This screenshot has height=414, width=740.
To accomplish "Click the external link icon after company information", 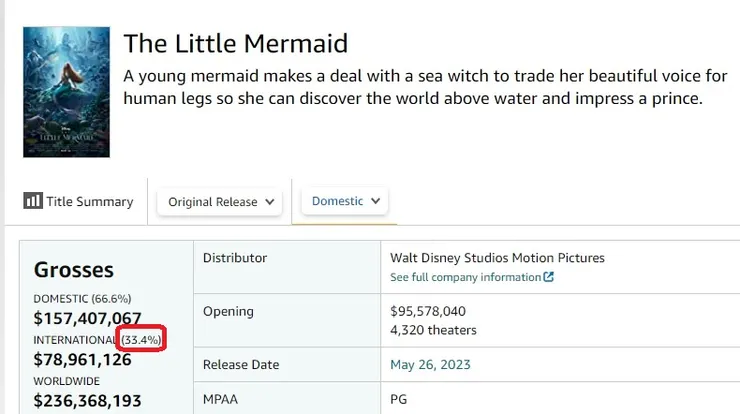I will [x=548, y=277].
